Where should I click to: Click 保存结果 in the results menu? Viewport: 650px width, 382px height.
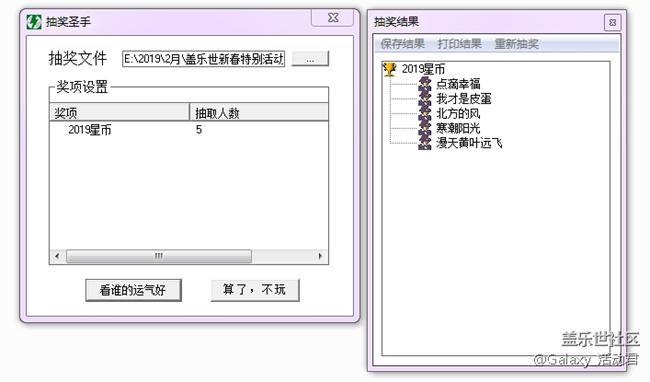pyautogui.click(x=403, y=44)
